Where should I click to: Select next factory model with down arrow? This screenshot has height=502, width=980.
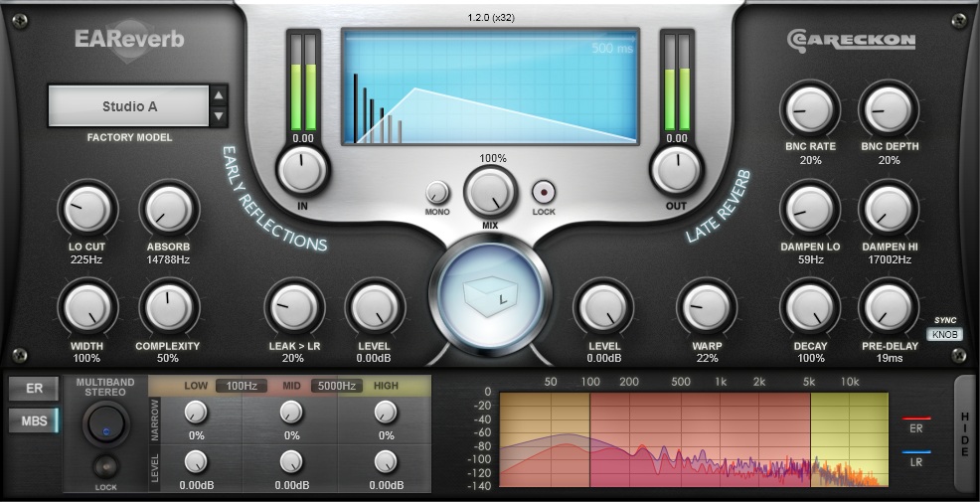(218, 116)
